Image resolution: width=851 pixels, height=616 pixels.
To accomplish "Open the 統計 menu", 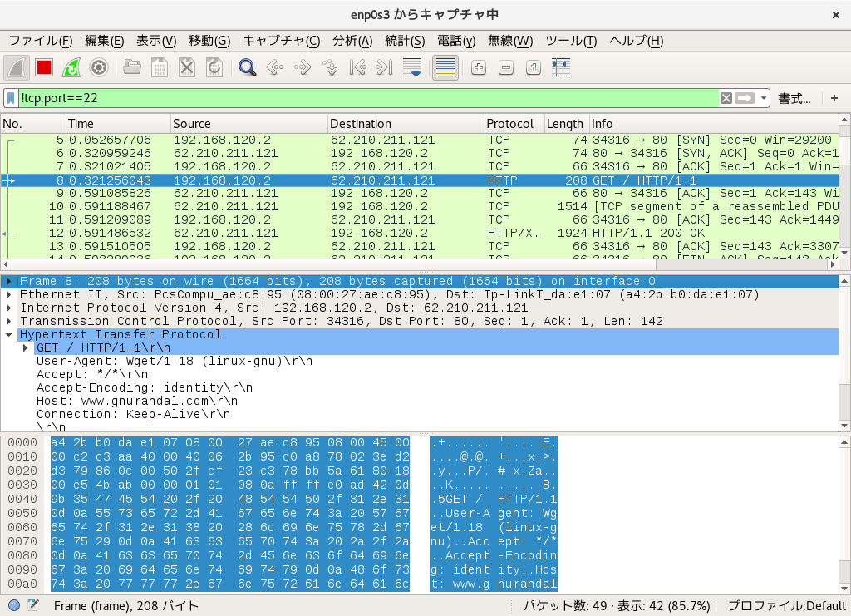I will point(405,40).
